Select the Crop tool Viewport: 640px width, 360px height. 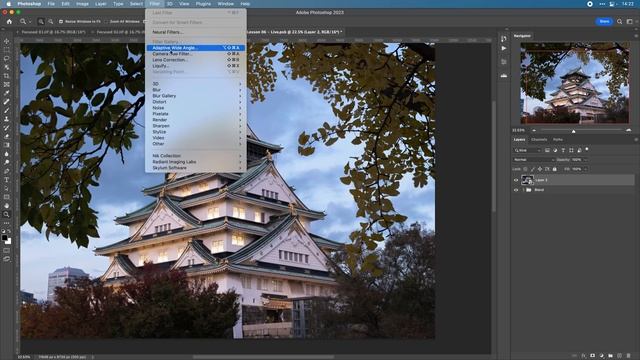tap(7, 76)
